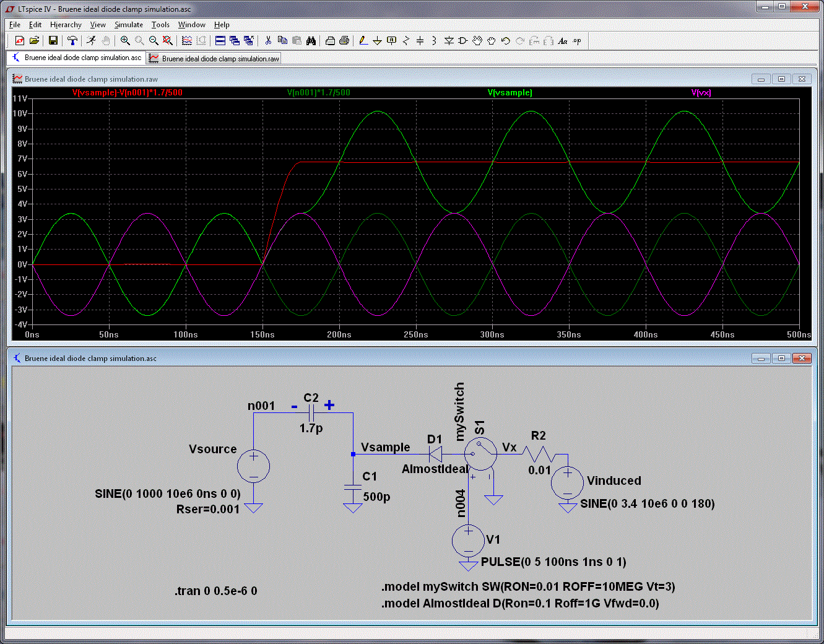
Task: Click the Find binoculars icon
Action: point(311,41)
